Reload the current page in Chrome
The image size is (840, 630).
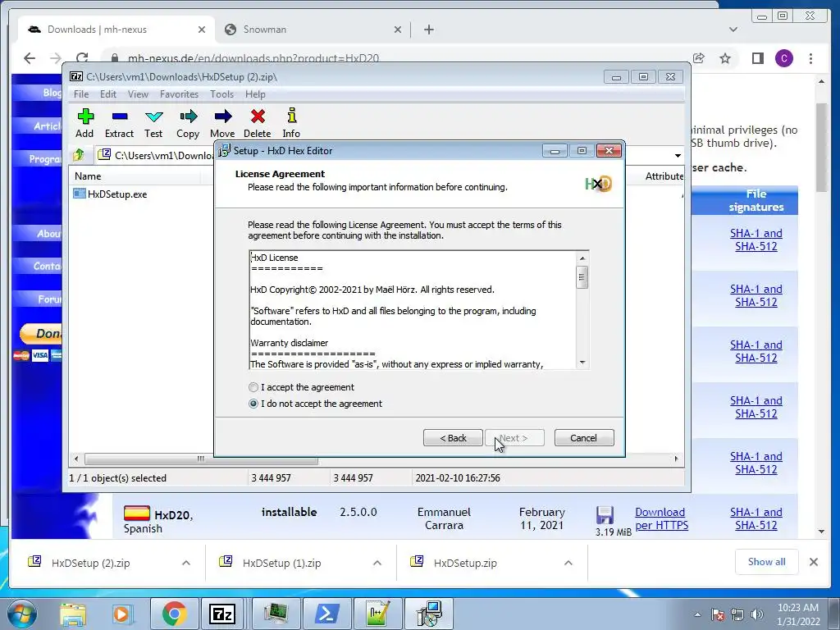[x=82, y=58]
